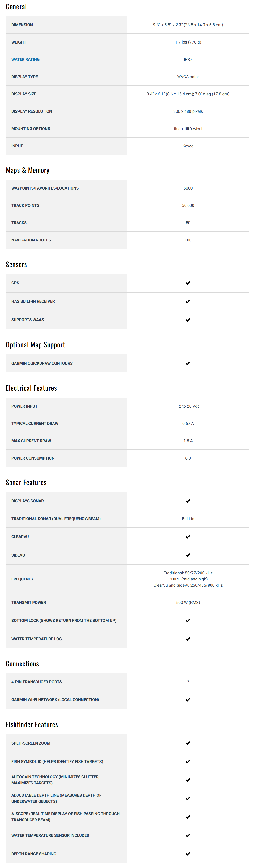Click the IPX7 water rating value
Image resolution: width=260 pixels, height=868 pixels.
tap(188, 59)
